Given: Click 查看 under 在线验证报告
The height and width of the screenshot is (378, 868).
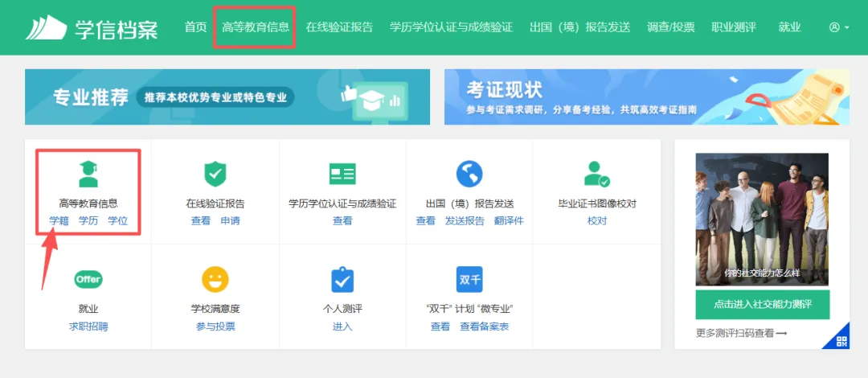Looking at the screenshot, I should coord(200,220).
